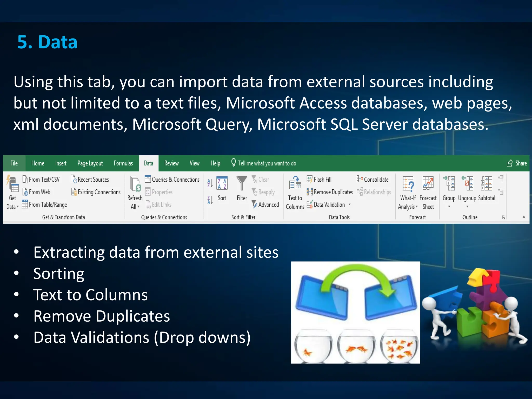Click the puzzle figures image
Image resolution: width=532 pixels, height=399 pixels.
tap(475, 306)
